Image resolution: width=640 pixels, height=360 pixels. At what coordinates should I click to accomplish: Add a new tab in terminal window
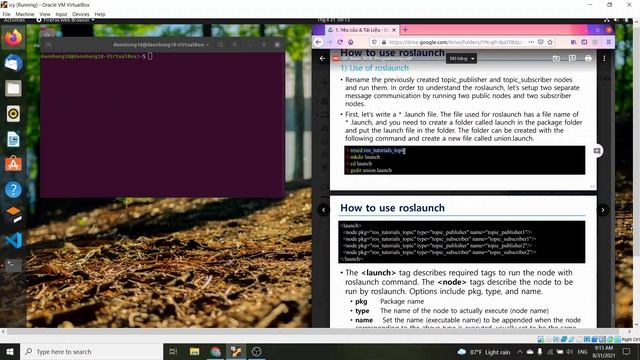48,44
